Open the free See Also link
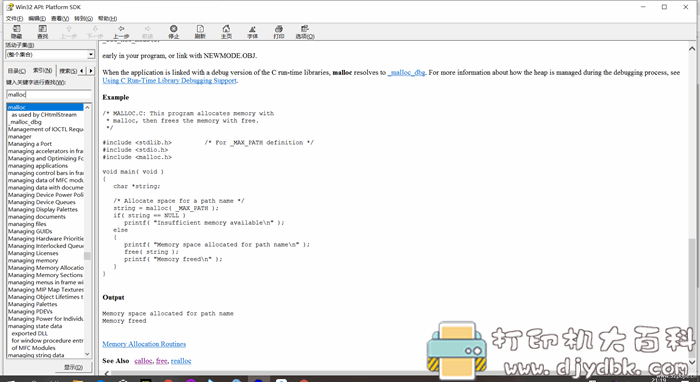Viewport: 700px width, 382px height. pyautogui.click(x=162, y=361)
